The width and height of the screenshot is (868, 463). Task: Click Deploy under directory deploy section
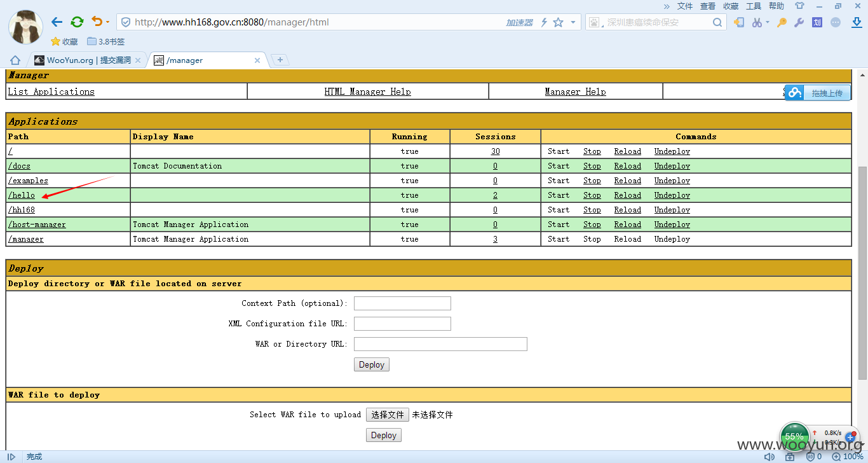371,364
